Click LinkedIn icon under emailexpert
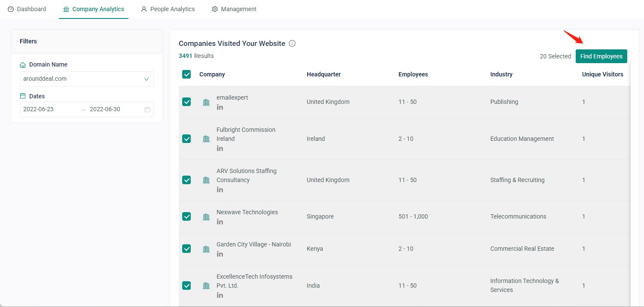 (220, 107)
